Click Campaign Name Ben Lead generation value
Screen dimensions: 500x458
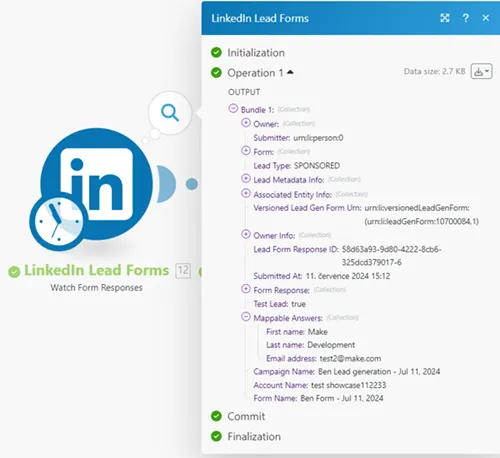(x=379, y=372)
